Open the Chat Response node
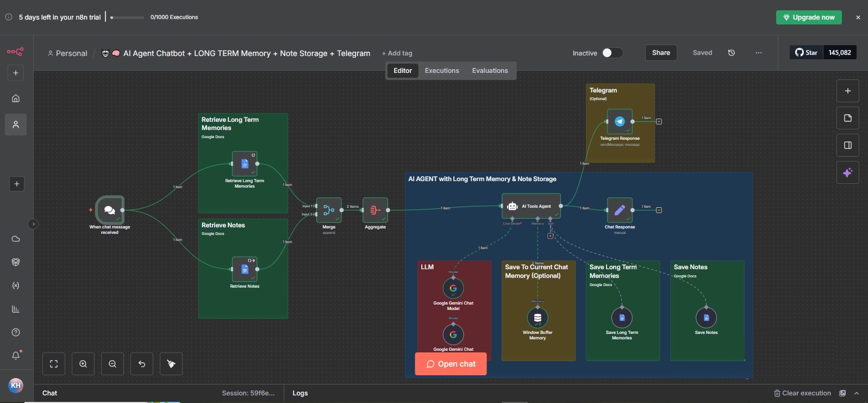The width and height of the screenshot is (868, 403). click(x=620, y=210)
